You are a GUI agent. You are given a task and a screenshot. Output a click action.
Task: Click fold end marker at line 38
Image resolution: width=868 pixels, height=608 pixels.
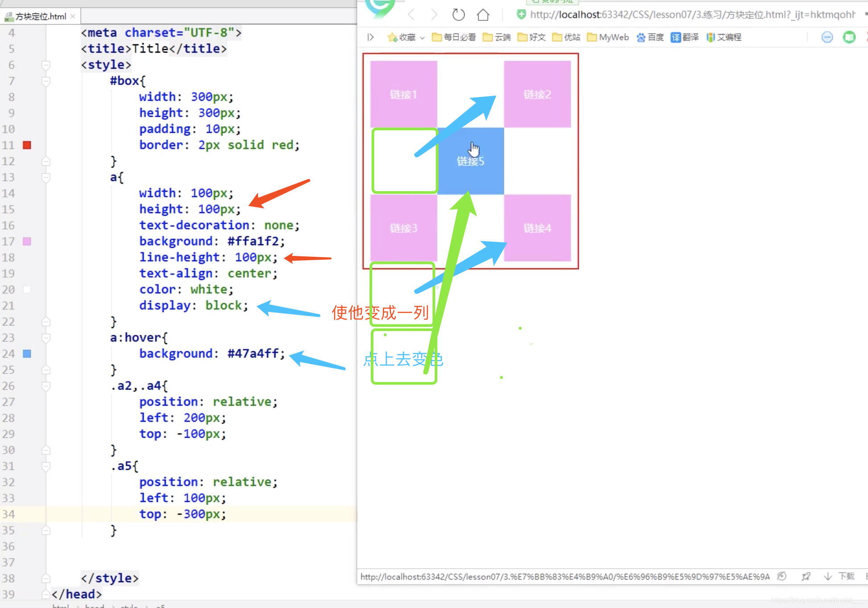(x=46, y=578)
